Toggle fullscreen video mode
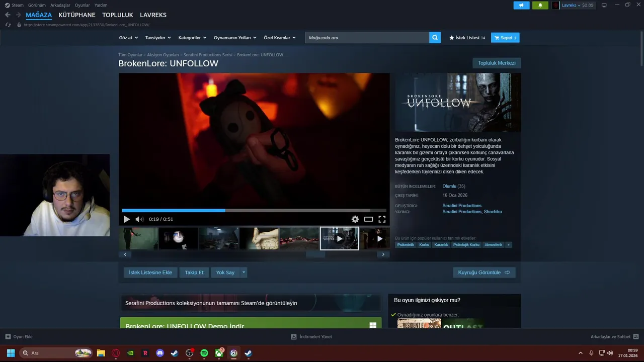This screenshot has width=644, height=362. (x=382, y=219)
